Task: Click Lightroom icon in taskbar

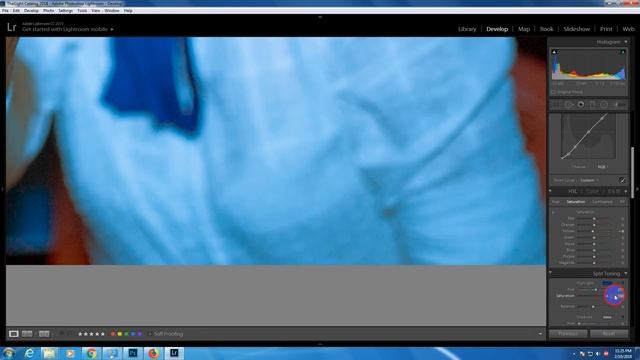Action: point(174,353)
